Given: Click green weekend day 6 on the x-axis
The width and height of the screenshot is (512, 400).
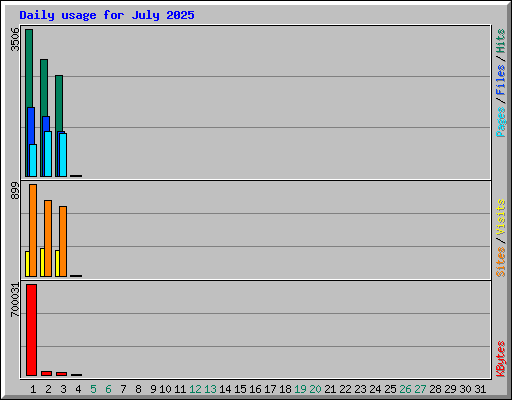Looking at the screenshot, I should (x=108, y=389).
